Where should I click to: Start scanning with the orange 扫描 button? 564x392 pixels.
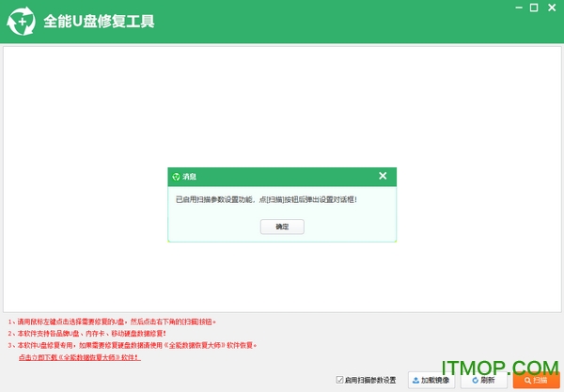[x=536, y=381]
